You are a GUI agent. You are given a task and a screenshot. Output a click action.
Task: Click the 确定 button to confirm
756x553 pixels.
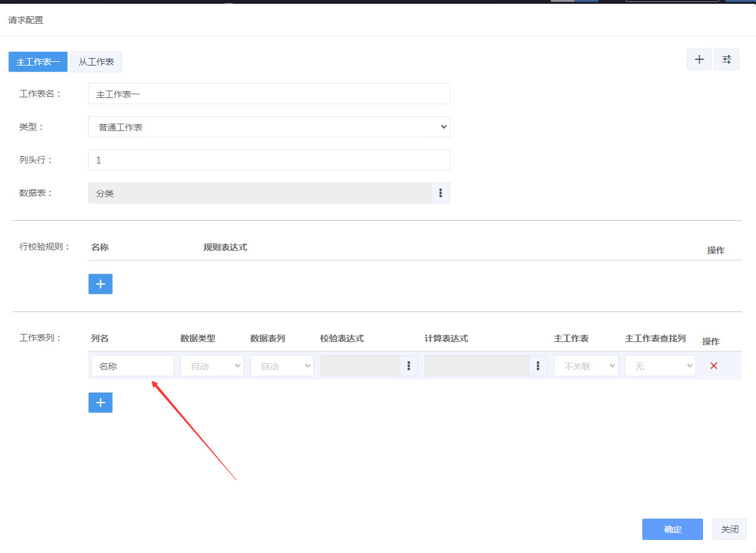coord(672,529)
